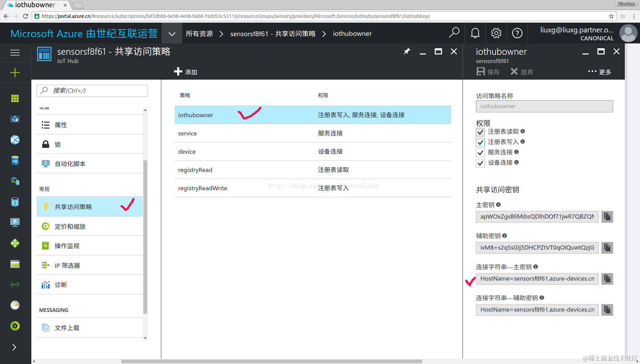Viewport: 640px width, 364px height.
Task: Toggle the 注册表读取 checkbox
Action: [x=480, y=132]
